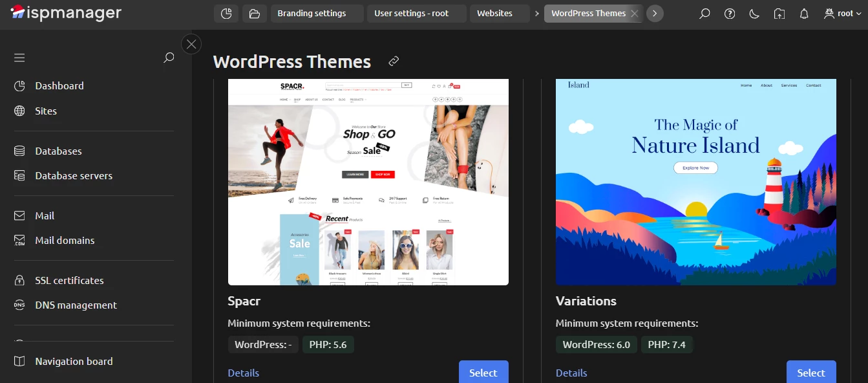Click the import icon in the top bar
Viewport: 868px width, 383px height.
pyautogui.click(x=779, y=13)
